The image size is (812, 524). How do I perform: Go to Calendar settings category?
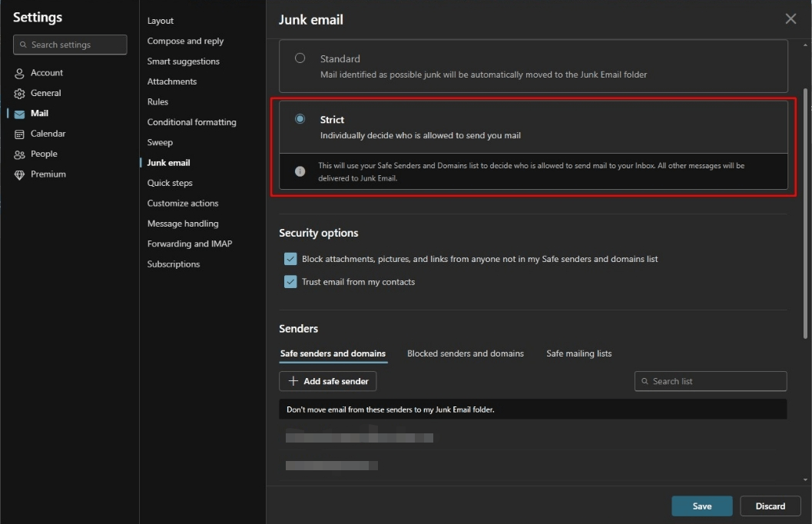[x=48, y=134]
